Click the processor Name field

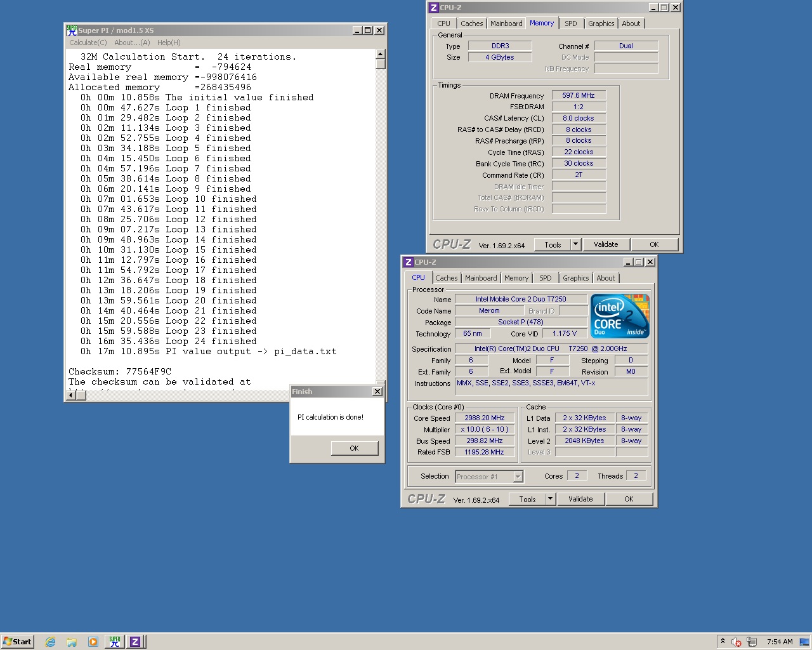point(521,299)
